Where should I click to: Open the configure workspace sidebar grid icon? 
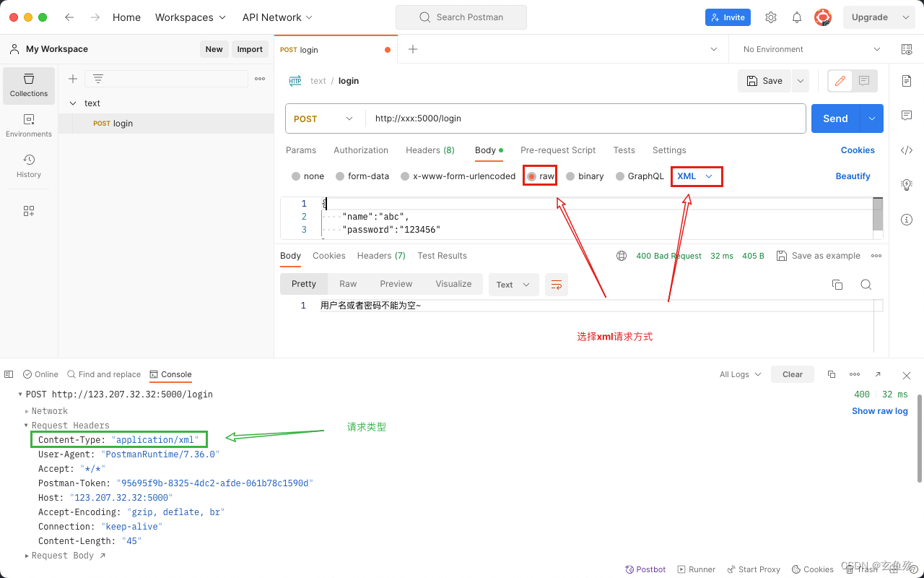[29, 211]
